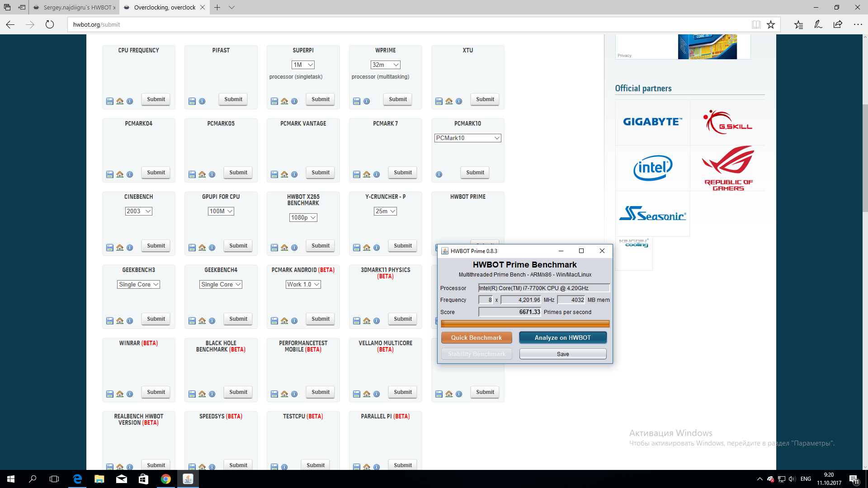Open PCMark Android Work 1.0 dropdown
Viewport: 868px width, 488px height.
tap(303, 284)
